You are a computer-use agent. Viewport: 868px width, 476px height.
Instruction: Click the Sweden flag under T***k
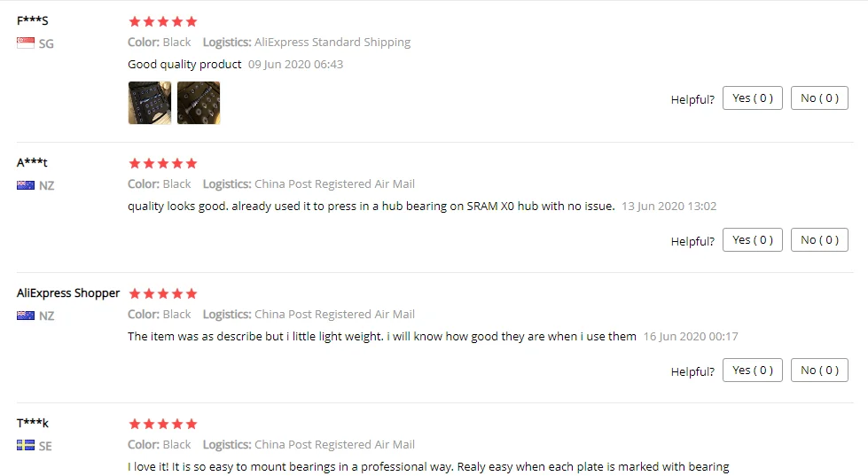[x=26, y=445]
